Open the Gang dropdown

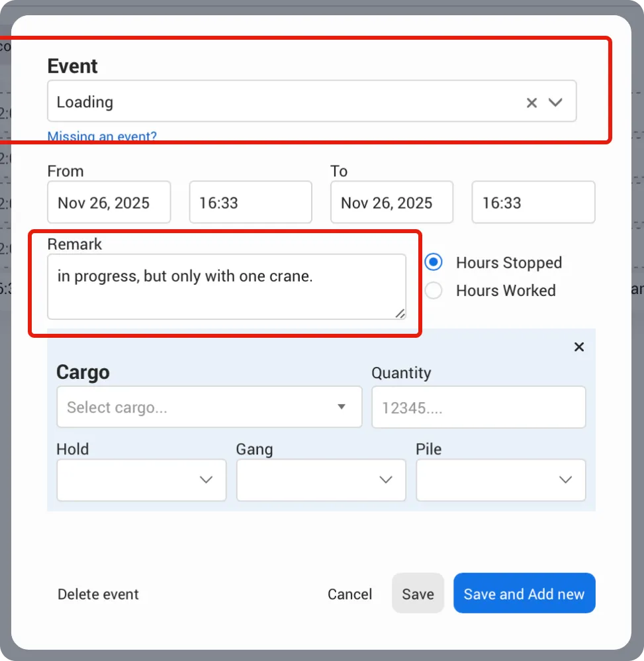tap(321, 480)
